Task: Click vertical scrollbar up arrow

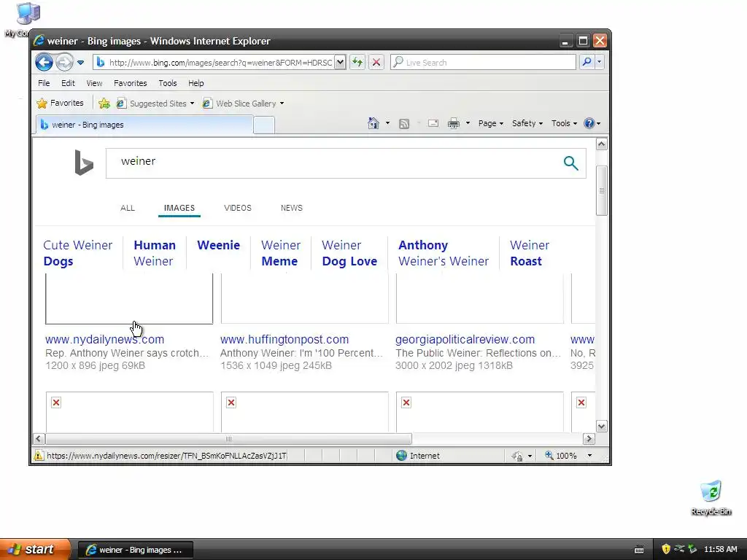Action: pyautogui.click(x=602, y=144)
